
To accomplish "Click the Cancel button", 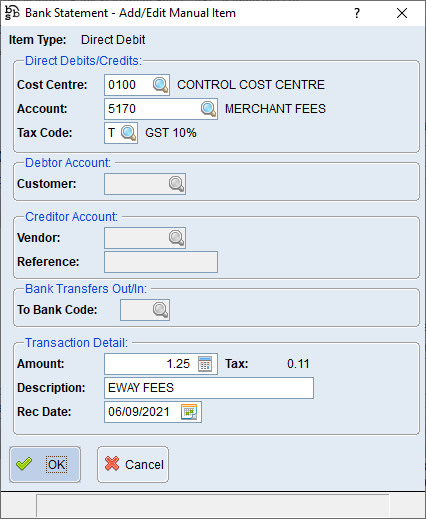I will point(133,464).
